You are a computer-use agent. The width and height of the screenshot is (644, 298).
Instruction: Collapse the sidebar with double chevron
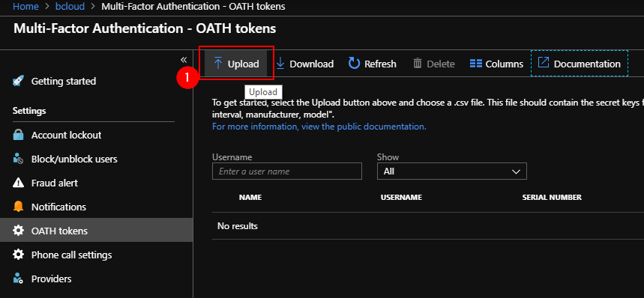pyautogui.click(x=184, y=60)
